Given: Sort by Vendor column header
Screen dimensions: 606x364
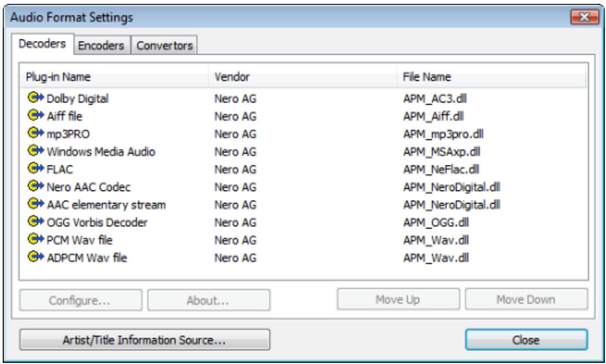Looking at the screenshot, I should (303, 77).
